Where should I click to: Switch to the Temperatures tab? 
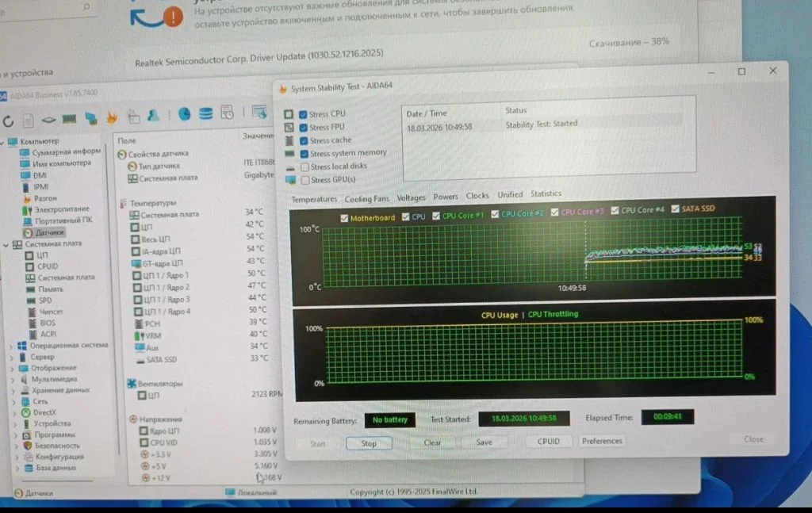click(x=314, y=199)
